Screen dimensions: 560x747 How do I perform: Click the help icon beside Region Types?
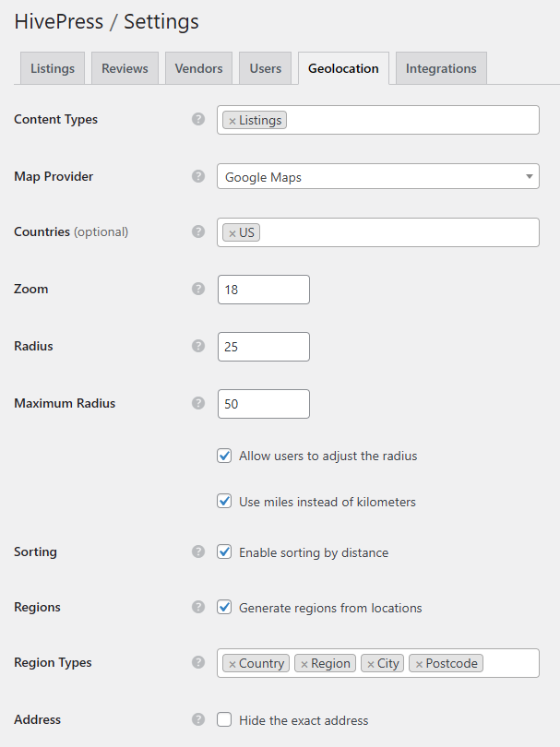point(197,662)
